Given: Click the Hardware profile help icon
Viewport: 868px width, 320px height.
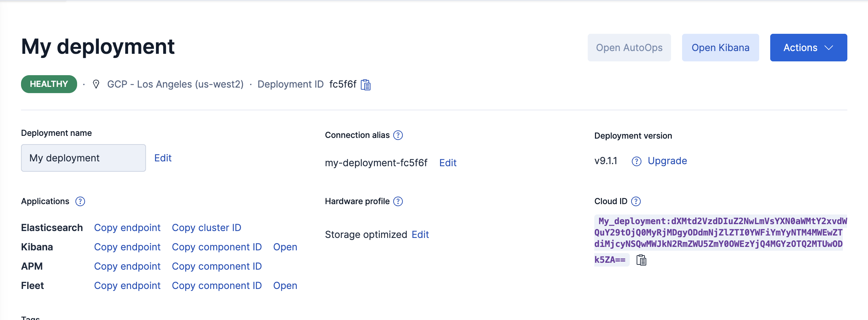Looking at the screenshot, I should click(398, 201).
